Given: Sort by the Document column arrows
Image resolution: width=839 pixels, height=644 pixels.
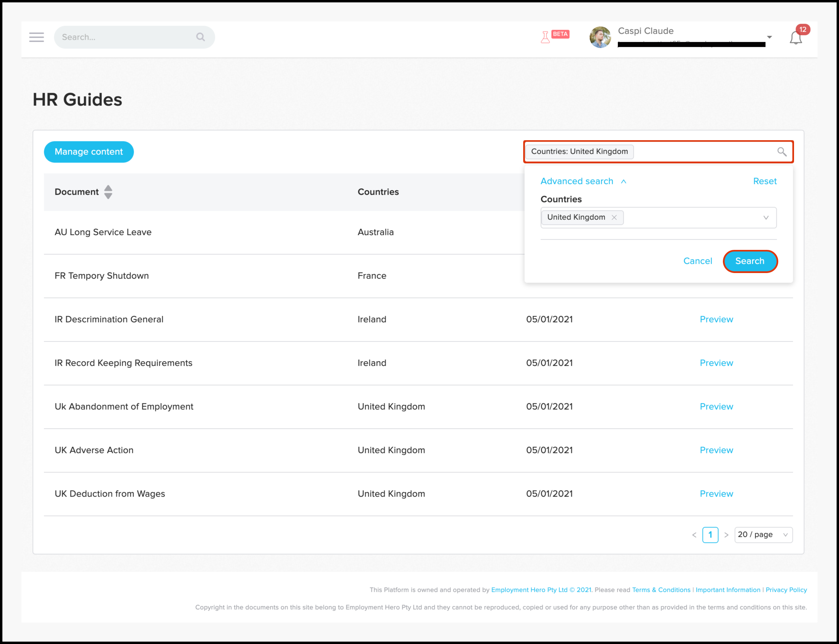Looking at the screenshot, I should tap(108, 192).
